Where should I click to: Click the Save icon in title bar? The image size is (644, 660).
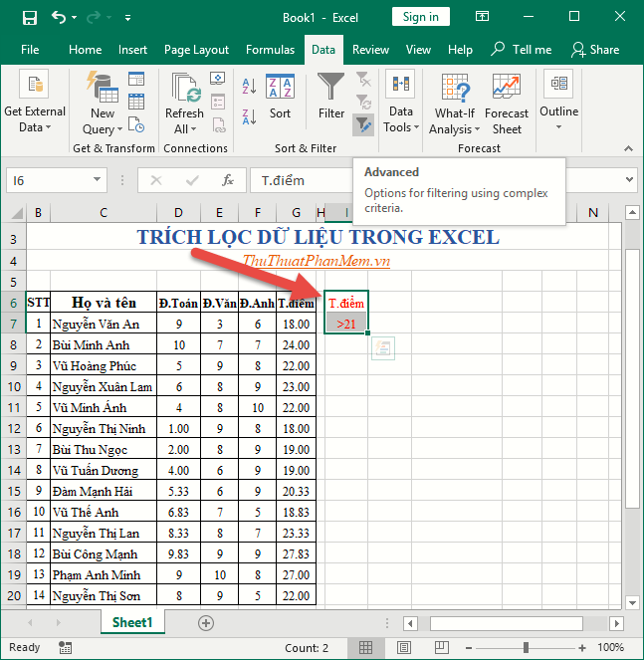click(x=30, y=18)
